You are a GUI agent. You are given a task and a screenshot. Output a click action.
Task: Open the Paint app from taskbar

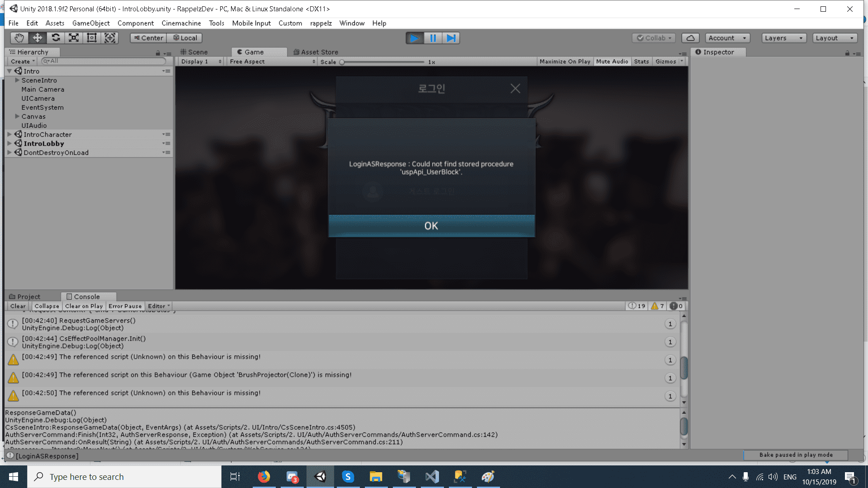488,477
